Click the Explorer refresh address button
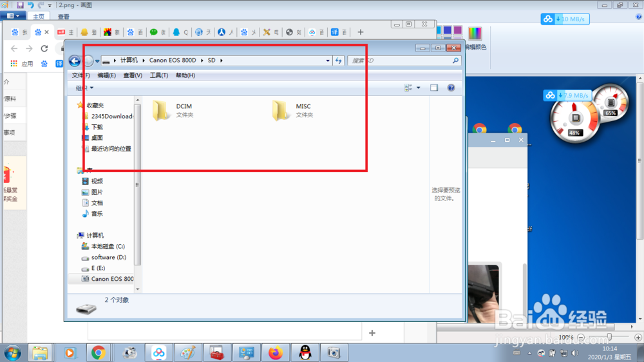 coord(339,61)
